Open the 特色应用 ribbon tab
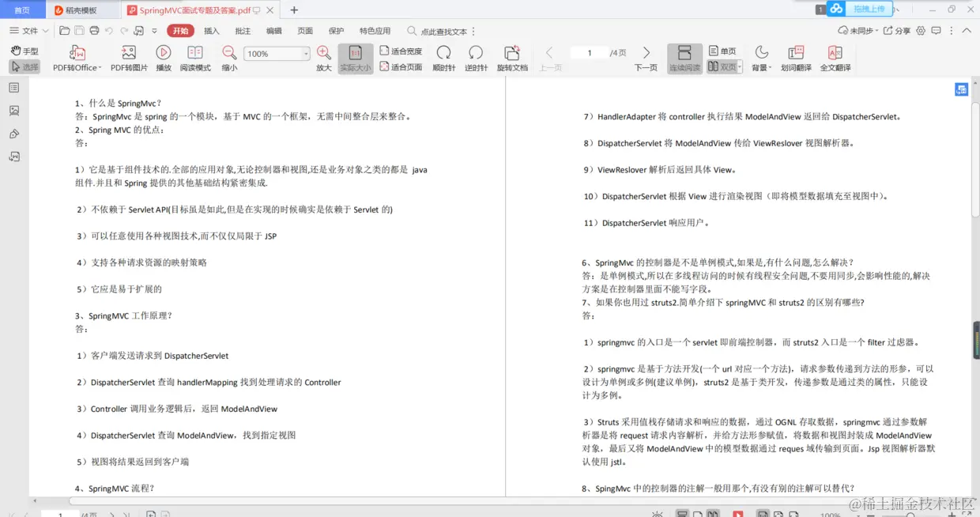This screenshot has width=980, height=517. pyautogui.click(x=375, y=31)
